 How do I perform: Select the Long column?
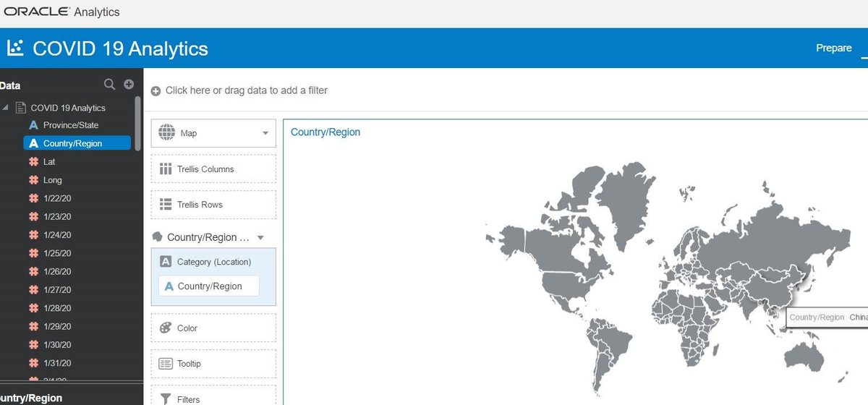click(x=53, y=180)
